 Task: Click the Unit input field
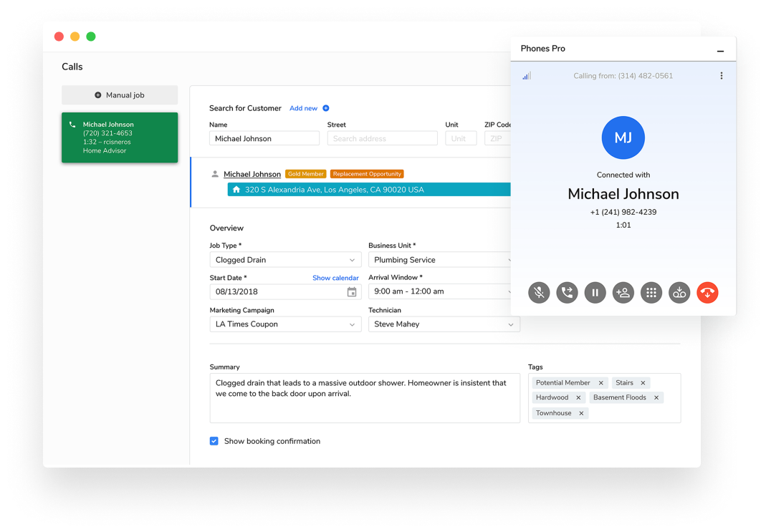(461, 138)
